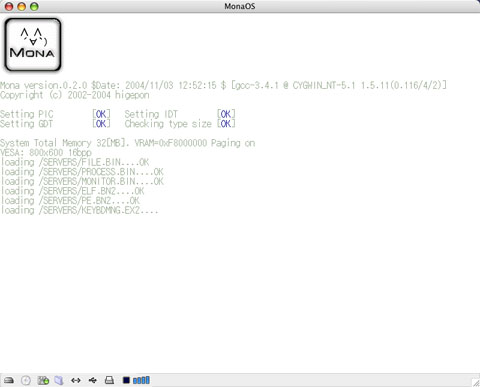480x387 pixels.
Task: Click the printer status icon
Action: [109, 380]
